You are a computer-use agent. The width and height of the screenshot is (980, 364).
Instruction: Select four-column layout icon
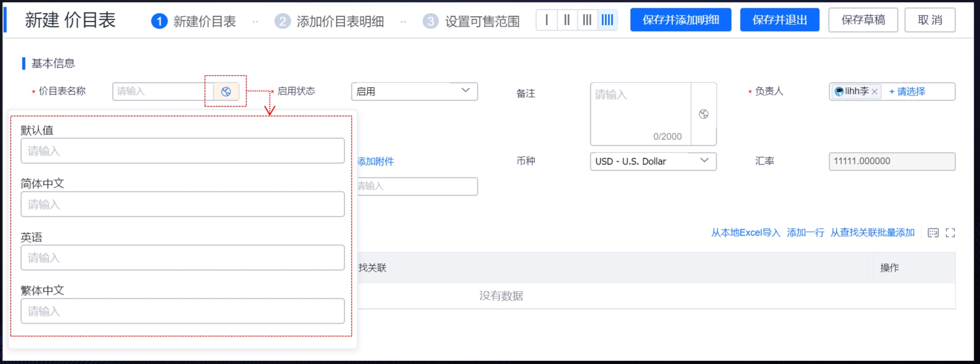pos(607,20)
